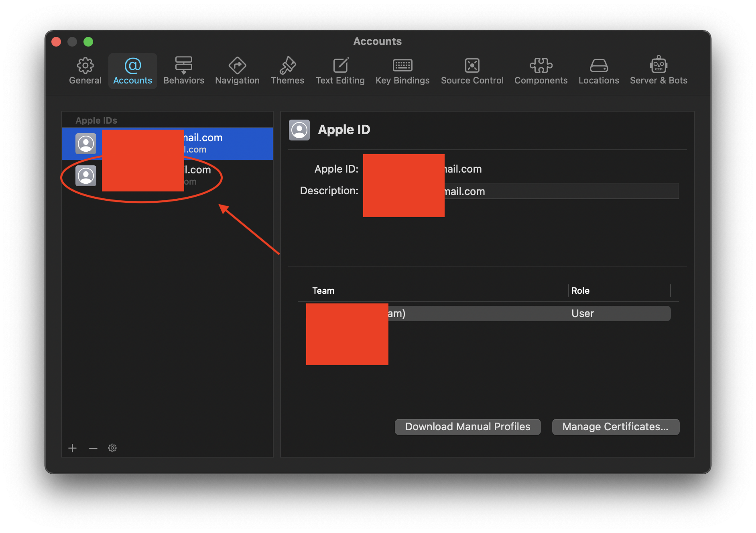Click the Team column header

click(x=433, y=291)
